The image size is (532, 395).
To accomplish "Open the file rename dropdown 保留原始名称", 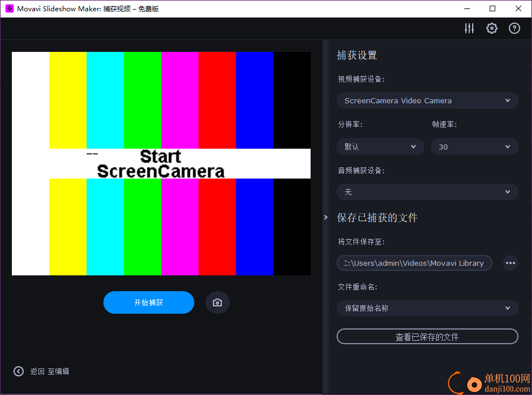I will (x=427, y=308).
